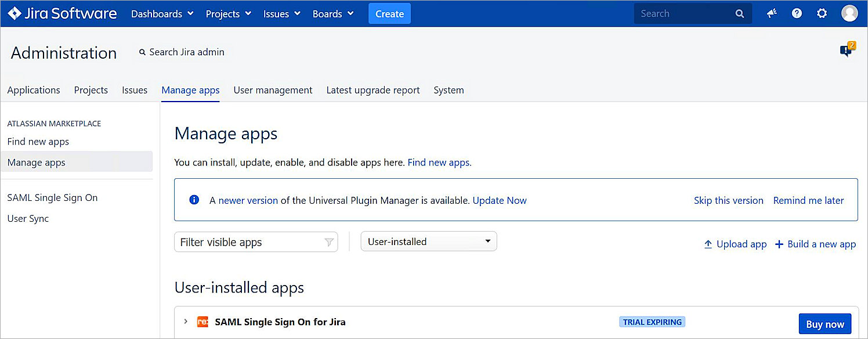This screenshot has width=868, height=339.
Task: Select Manage apps in the sidebar
Action: [x=36, y=162]
